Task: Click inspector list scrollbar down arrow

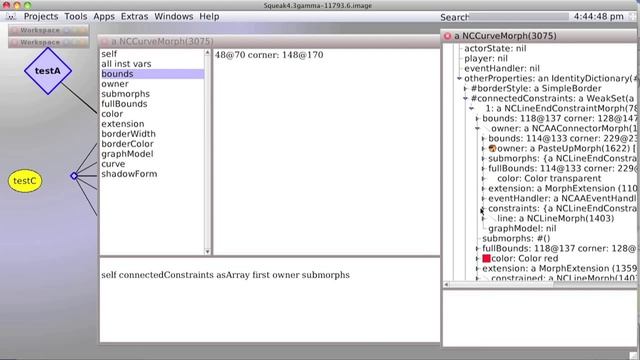Action: tap(207, 251)
